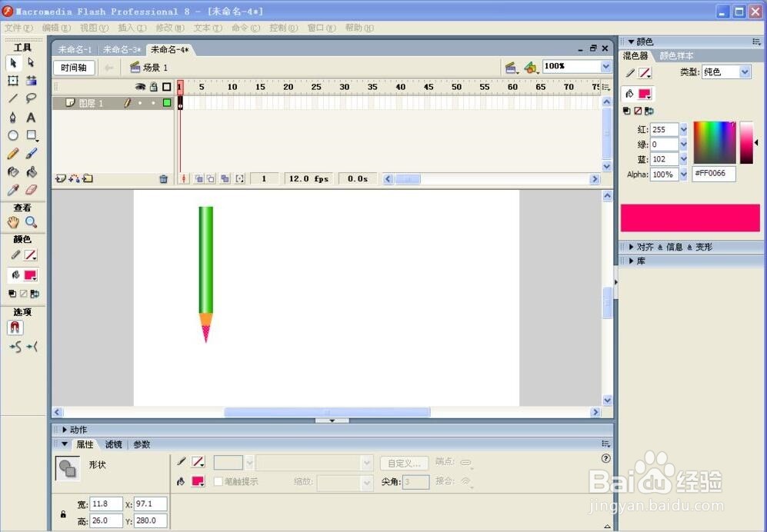
Task: Open the Alpha value slider arrow
Action: (x=683, y=174)
